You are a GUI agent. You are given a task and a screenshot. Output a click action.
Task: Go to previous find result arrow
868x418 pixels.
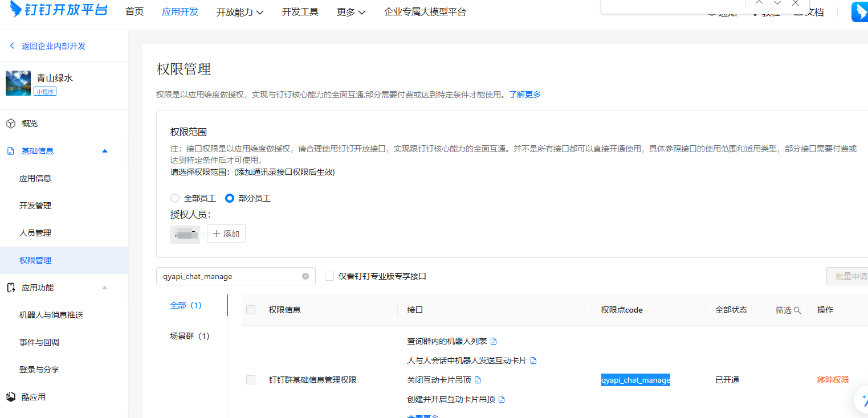click(759, 3)
